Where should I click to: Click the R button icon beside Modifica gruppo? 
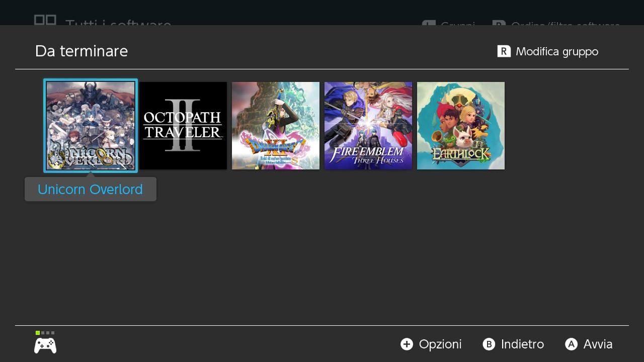[x=504, y=51]
